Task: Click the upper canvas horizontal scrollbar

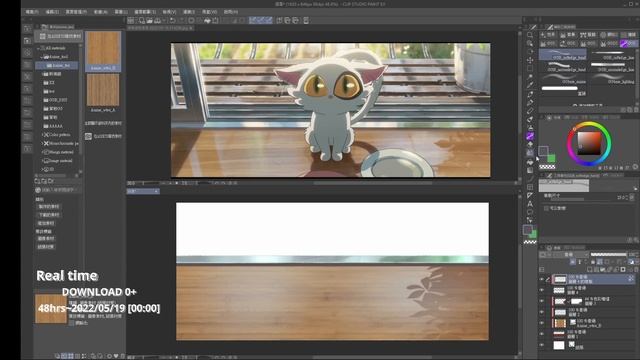Action: click(372, 183)
